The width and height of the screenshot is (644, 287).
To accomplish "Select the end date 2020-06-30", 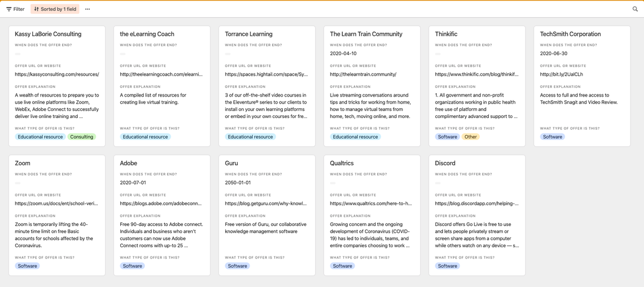I will [554, 54].
